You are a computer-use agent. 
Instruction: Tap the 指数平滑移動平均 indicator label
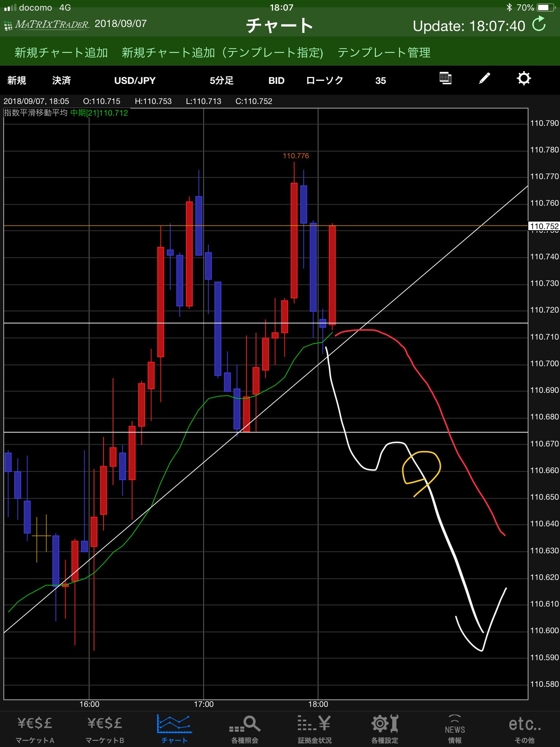36,113
